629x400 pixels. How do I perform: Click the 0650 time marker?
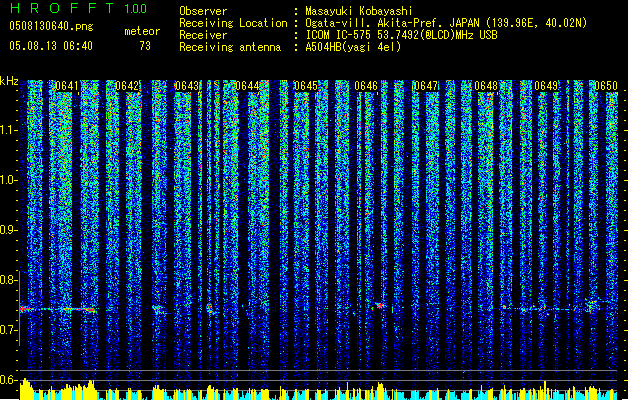[x=606, y=86]
